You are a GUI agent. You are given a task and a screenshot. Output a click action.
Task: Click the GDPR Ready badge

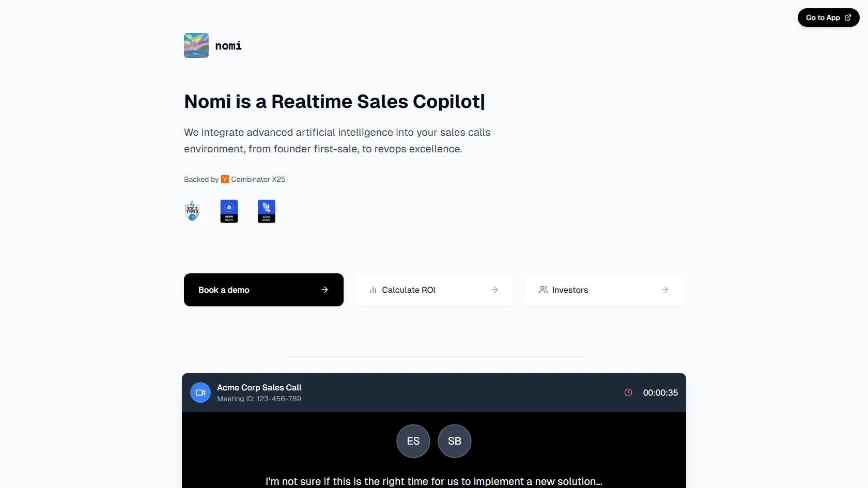pos(229,211)
